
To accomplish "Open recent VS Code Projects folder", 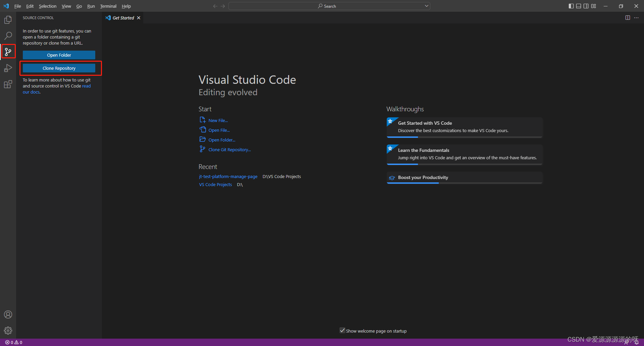I will (x=215, y=184).
